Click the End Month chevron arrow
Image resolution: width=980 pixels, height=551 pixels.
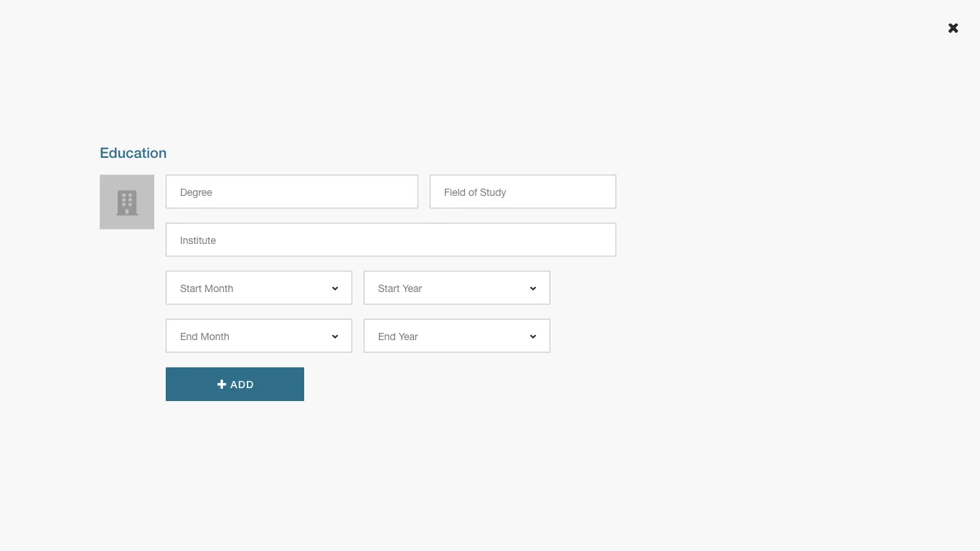tap(335, 336)
